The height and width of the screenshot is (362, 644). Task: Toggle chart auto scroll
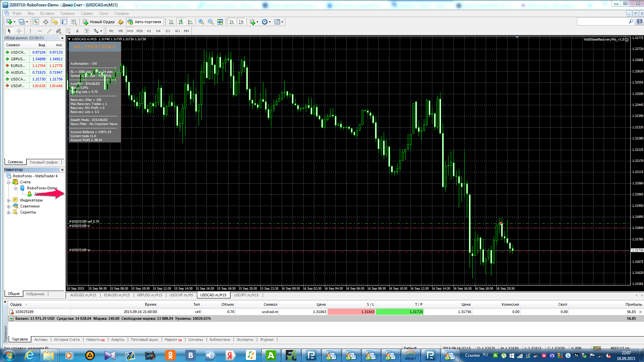tap(232, 22)
